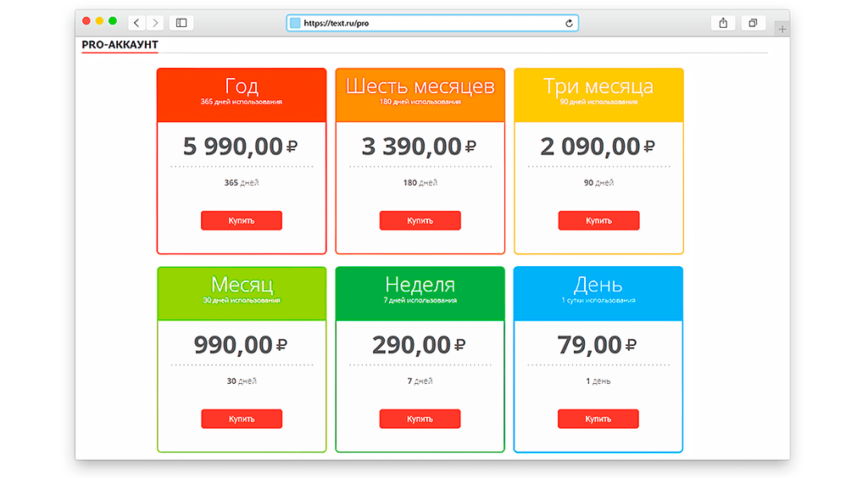Focus the address bar showing https://text.ru/pro

tap(432, 23)
